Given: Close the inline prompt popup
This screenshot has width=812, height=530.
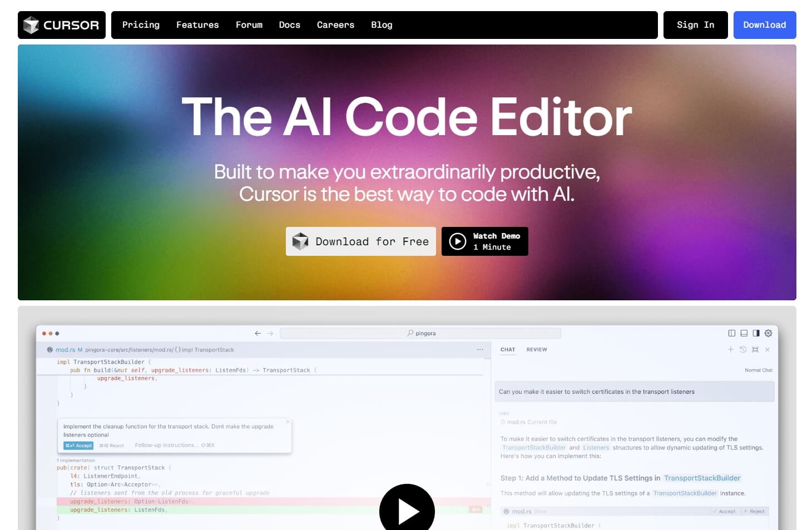Looking at the screenshot, I should (288, 422).
